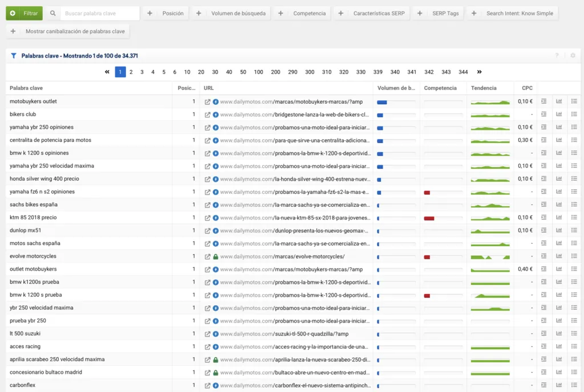Image resolution: width=584 pixels, height=392 pixels.
Task: Select page 100 in pagination
Action: 258,72
